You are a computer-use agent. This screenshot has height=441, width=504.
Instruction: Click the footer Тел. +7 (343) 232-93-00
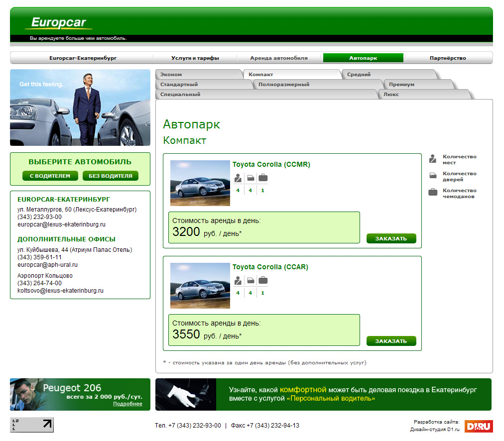(x=188, y=425)
